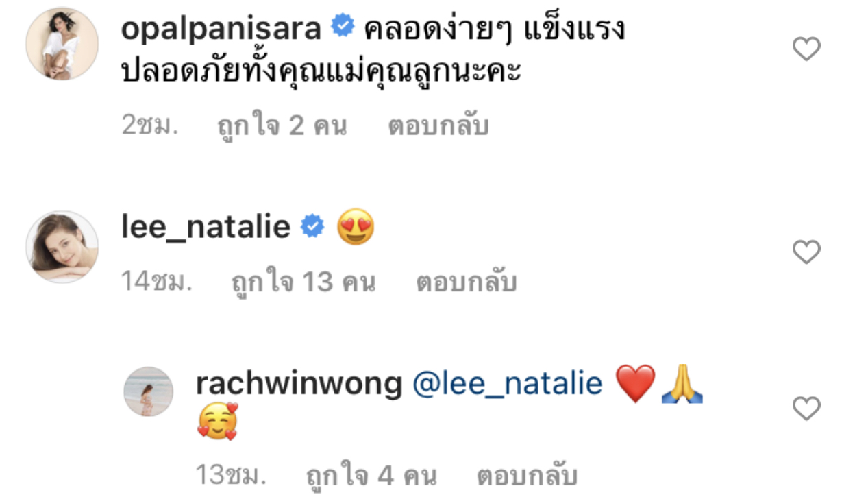This screenshot has height=497, width=868.
Task: Open opalpanisara's profile picture
Action: click(x=62, y=44)
